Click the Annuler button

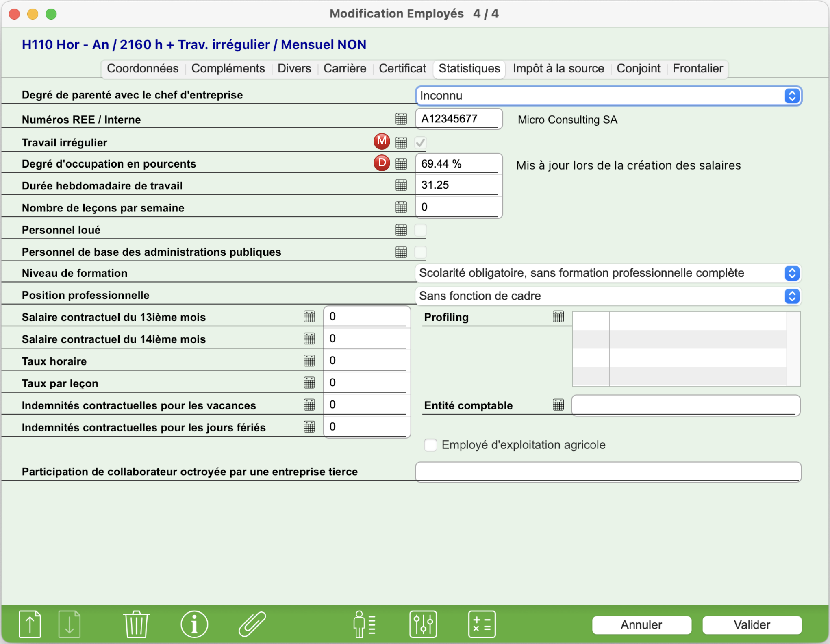click(x=641, y=625)
